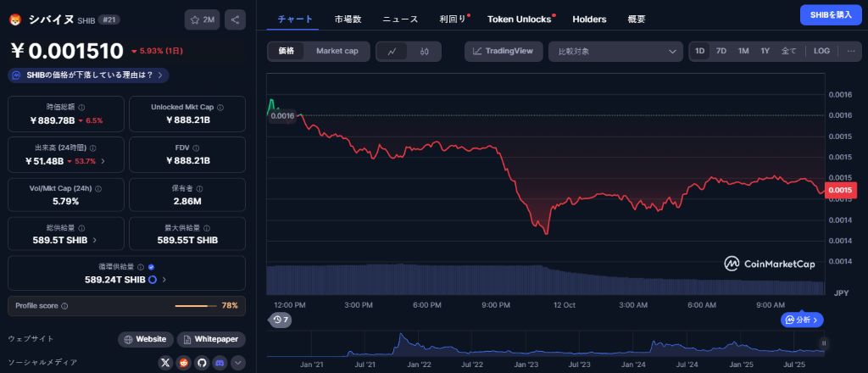Screen dimensions: 868x373
Task: Switch to candlestick chart icon
Action: click(424, 51)
